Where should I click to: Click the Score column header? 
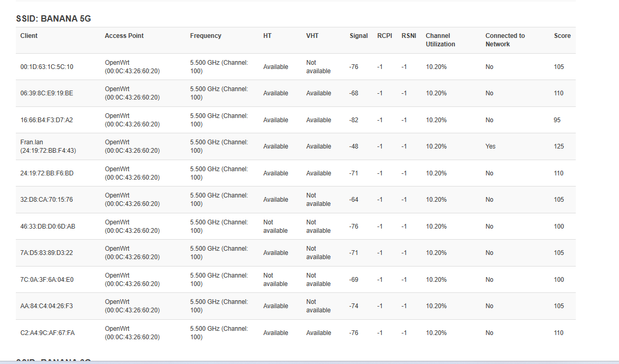pos(562,36)
